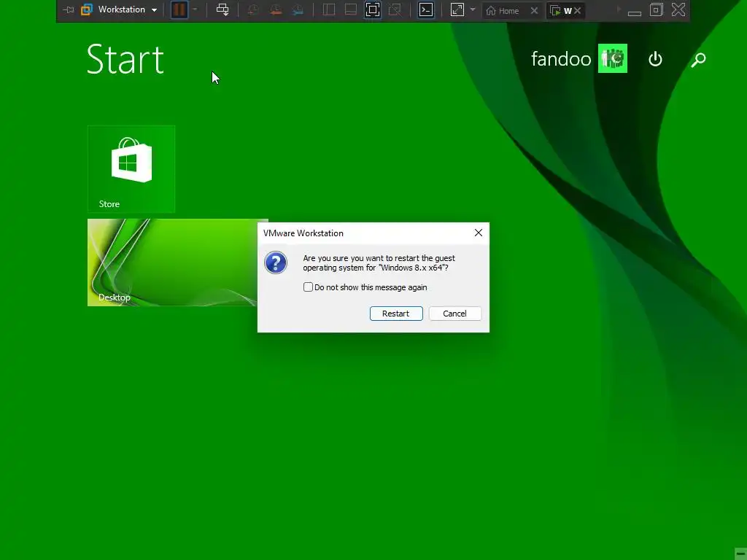This screenshot has height=560, width=747.
Task: Cancel the restart dialog
Action: click(x=455, y=314)
